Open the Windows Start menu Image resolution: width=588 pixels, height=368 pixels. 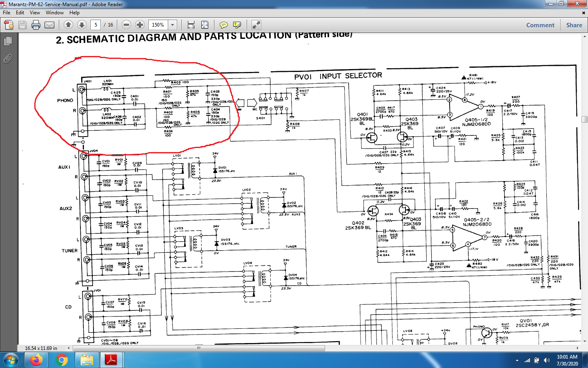11,360
